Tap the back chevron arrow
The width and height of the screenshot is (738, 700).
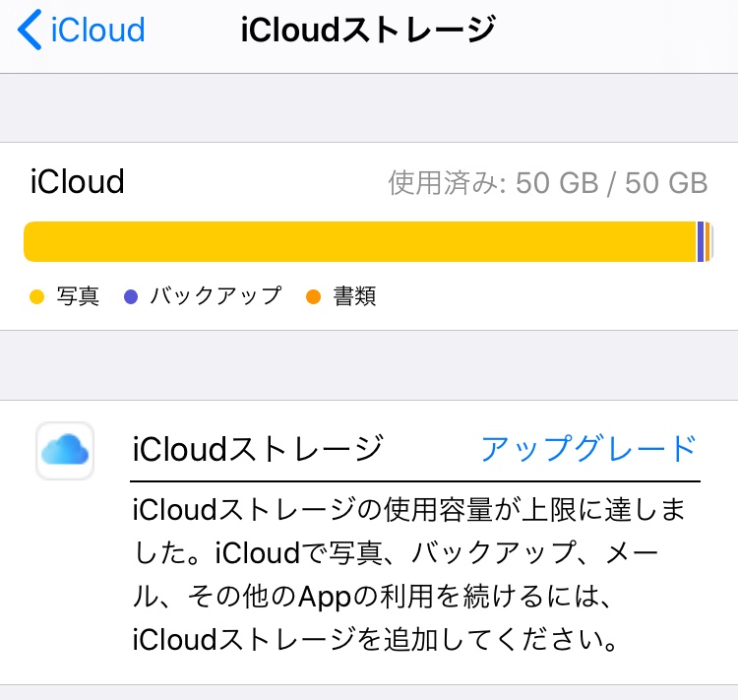(x=30, y=31)
